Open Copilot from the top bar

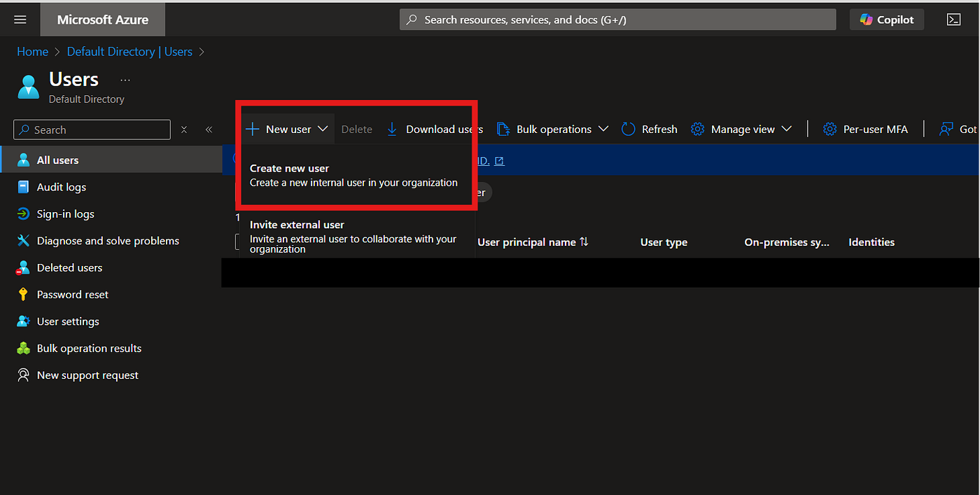(887, 20)
